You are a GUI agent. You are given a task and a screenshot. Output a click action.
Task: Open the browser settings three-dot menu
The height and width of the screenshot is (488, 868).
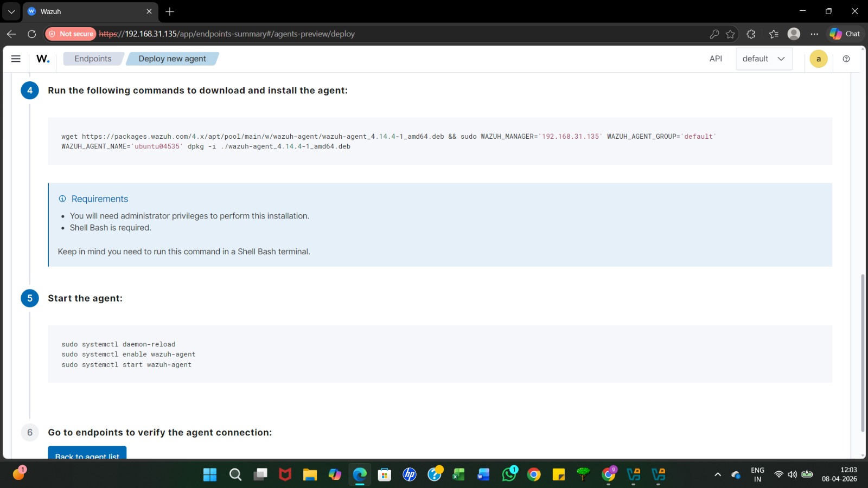(x=814, y=34)
